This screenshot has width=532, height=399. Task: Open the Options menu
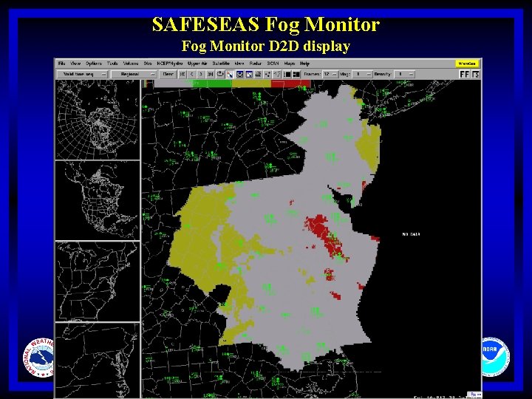pyautogui.click(x=94, y=64)
